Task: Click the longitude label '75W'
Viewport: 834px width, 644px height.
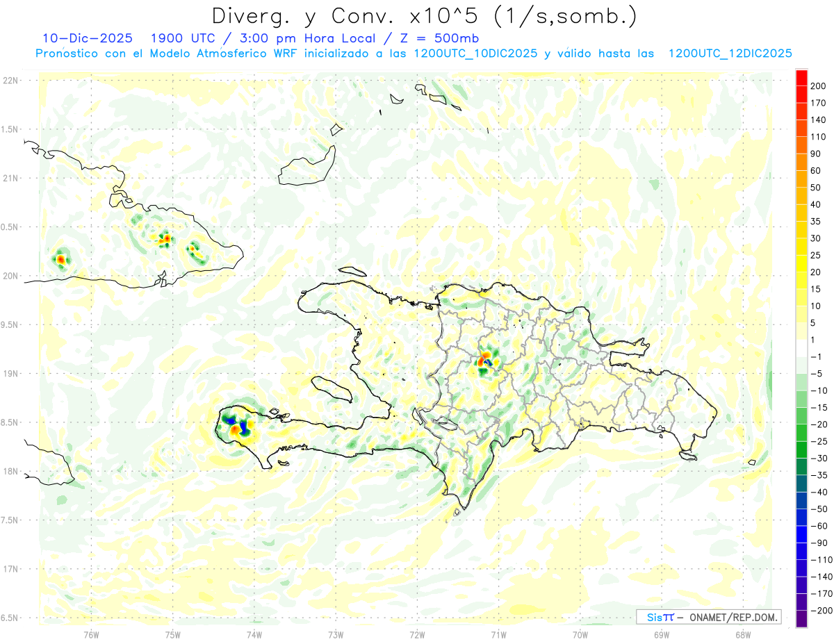Action: (173, 634)
